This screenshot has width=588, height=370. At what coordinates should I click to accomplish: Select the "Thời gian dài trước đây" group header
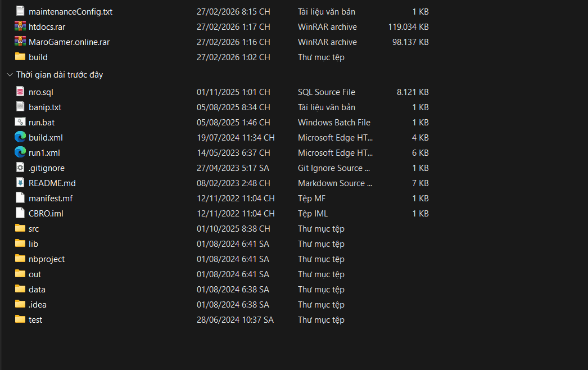60,75
